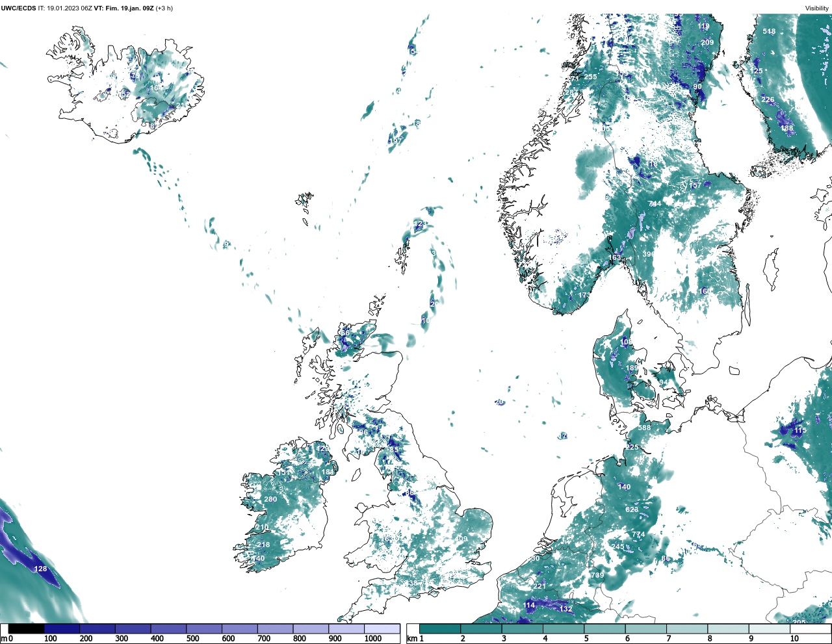Click the '132' visibility value in France
The width and height of the screenshot is (832, 644).
(566, 610)
